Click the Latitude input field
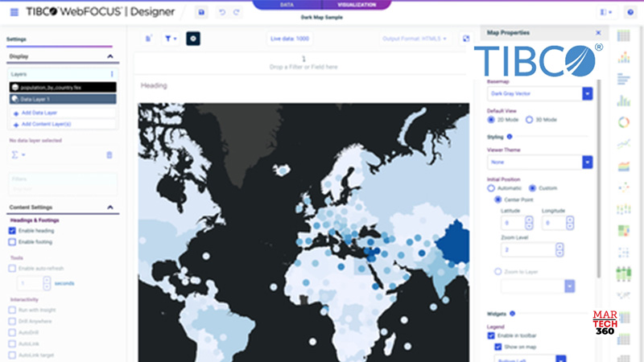Image resolution: width=644 pixels, height=362 pixels. 513,223
